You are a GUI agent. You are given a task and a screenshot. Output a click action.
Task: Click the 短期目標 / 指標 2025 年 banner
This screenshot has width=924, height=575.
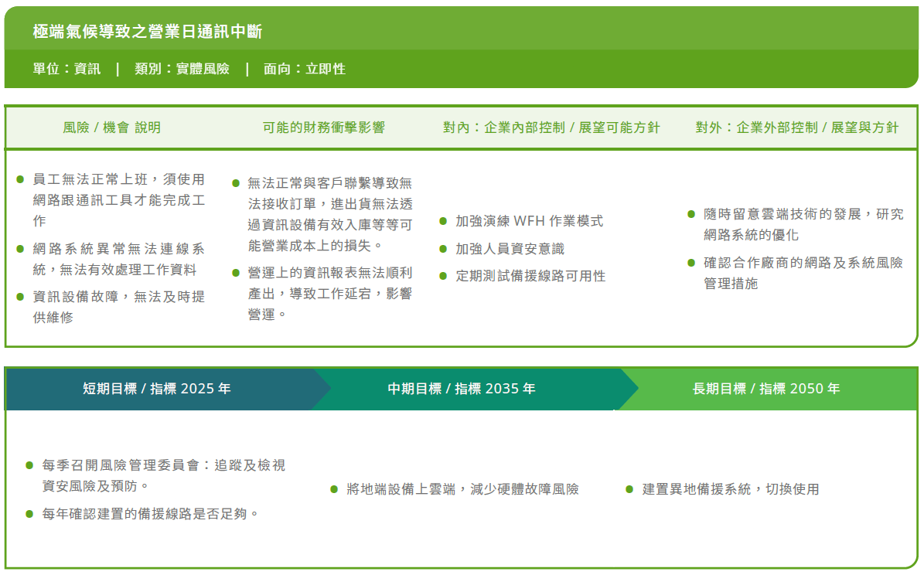click(157, 389)
